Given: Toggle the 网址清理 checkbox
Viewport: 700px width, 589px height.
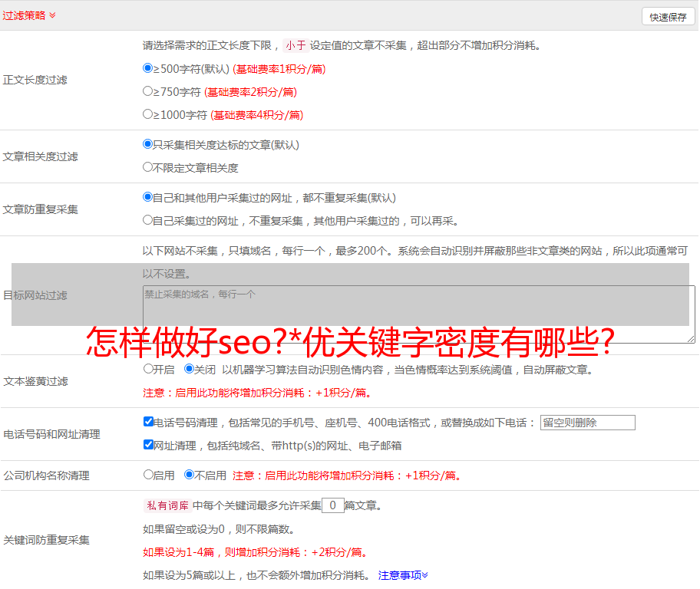Looking at the screenshot, I should [149, 444].
